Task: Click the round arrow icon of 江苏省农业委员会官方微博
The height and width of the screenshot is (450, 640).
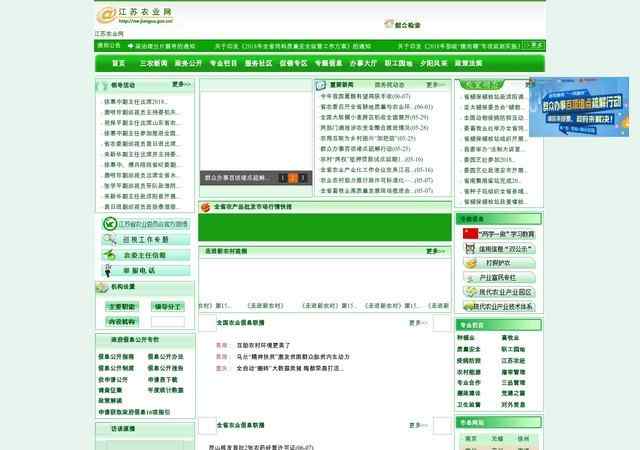Action: pyautogui.click(x=110, y=224)
